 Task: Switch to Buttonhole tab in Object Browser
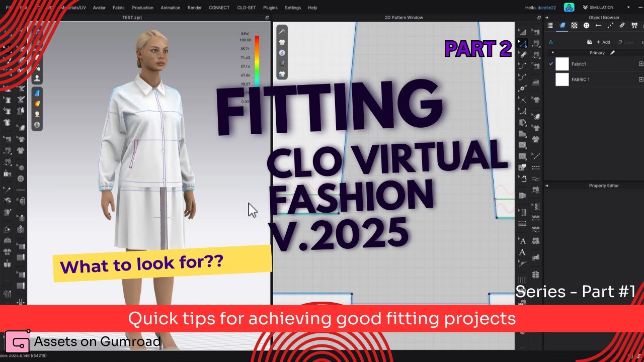pyautogui.click(x=599, y=25)
